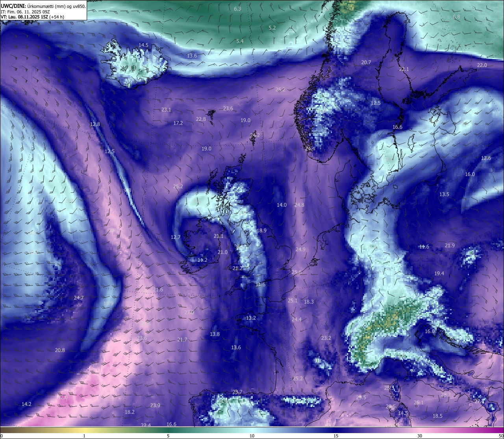The height and width of the screenshot is (439, 504).
Task: Click the map value '21.1'
Action: [219, 236]
